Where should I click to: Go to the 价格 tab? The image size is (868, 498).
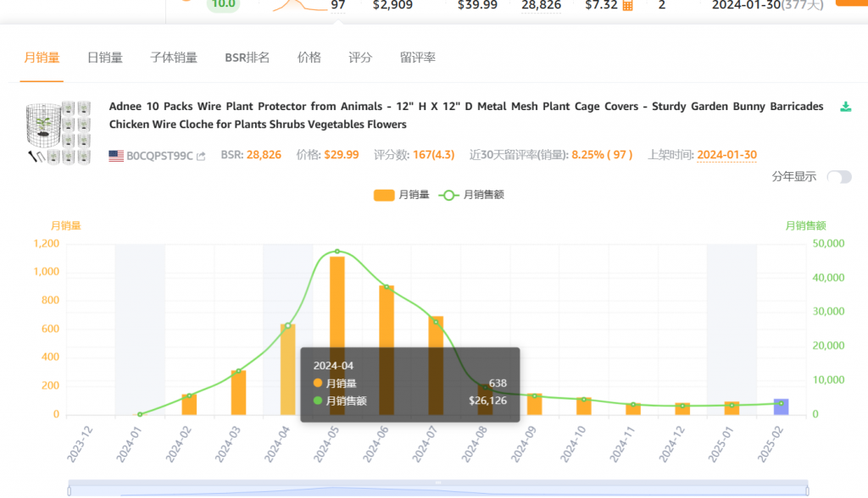pos(309,58)
